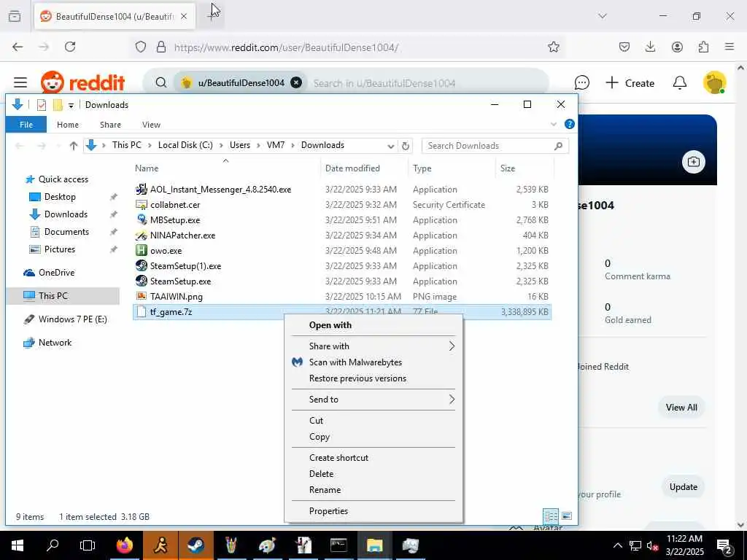Viewport: 747px width, 560px height.
Task: Open Firefox account icon
Action: (x=677, y=47)
